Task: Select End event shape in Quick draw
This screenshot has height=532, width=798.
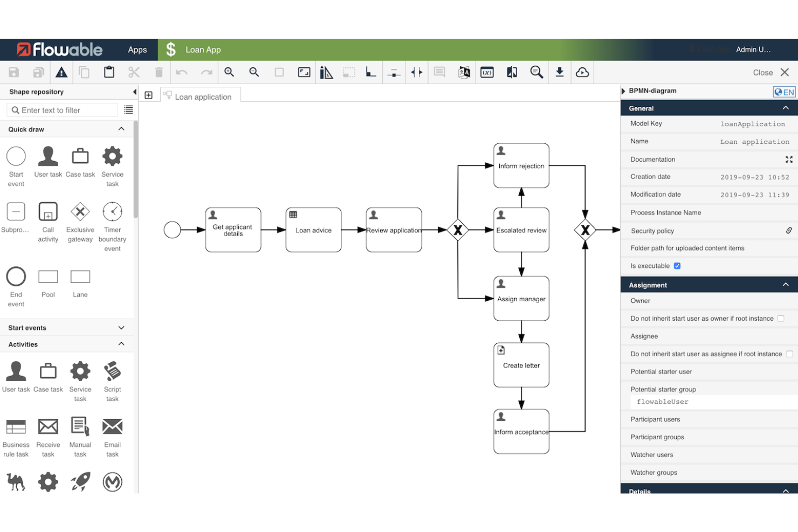Action: tap(16, 287)
